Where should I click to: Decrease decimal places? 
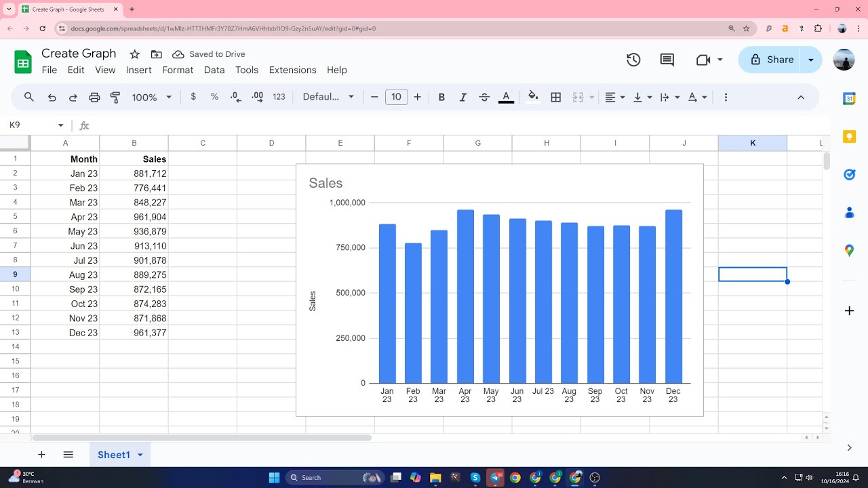236,97
